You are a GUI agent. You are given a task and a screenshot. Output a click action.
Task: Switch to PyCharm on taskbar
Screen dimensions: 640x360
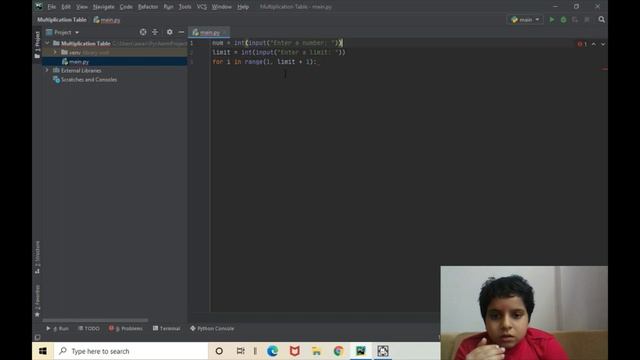point(361,351)
